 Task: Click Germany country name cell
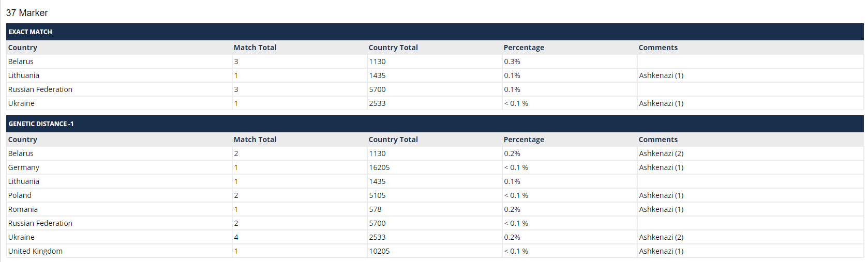(24, 167)
